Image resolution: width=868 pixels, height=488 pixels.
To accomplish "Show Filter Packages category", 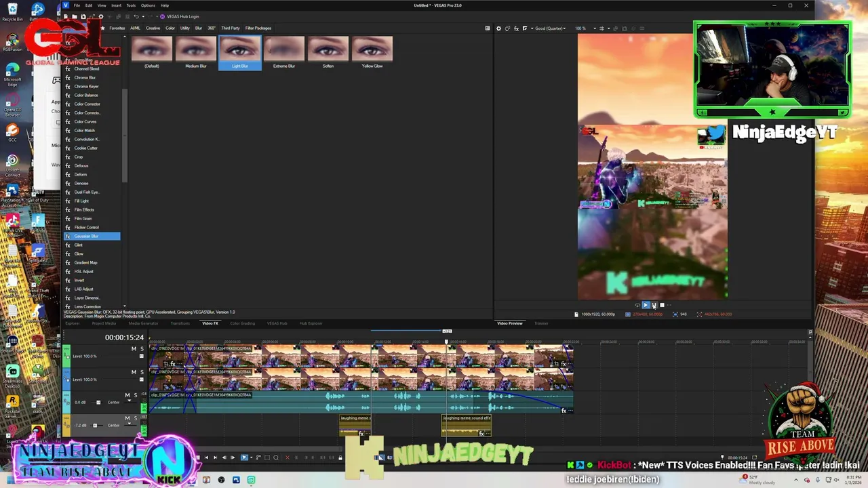I will pyautogui.click(x=258, y=28).
